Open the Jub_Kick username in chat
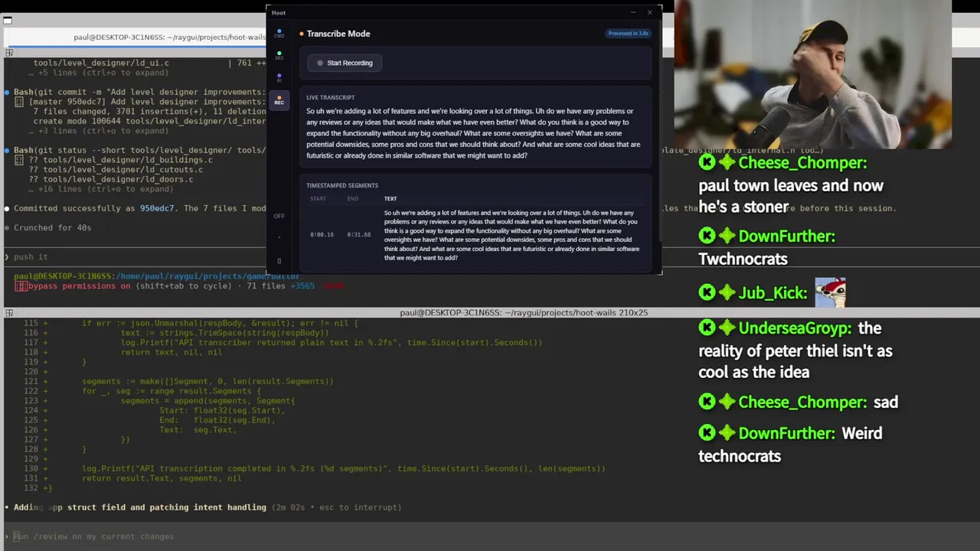 tap(773, 292)
